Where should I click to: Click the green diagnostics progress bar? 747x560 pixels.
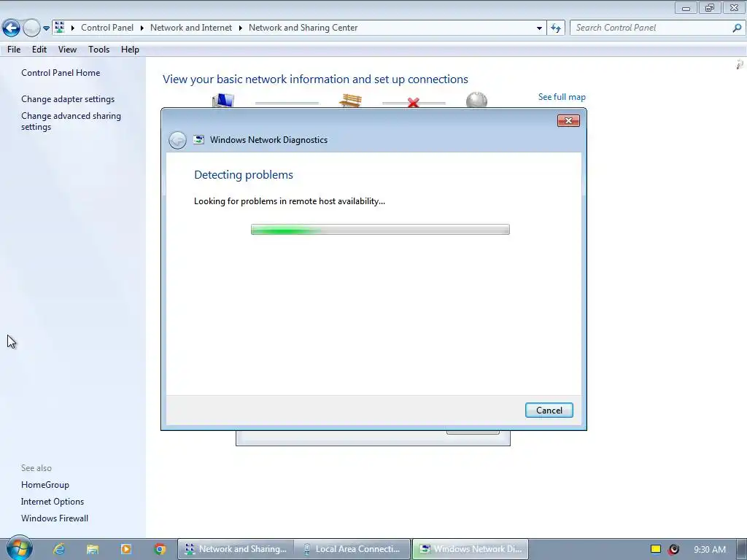click(380, 230)
